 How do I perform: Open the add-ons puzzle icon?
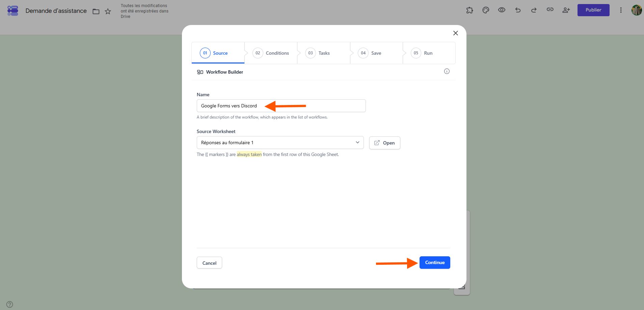tap(469, 10)
